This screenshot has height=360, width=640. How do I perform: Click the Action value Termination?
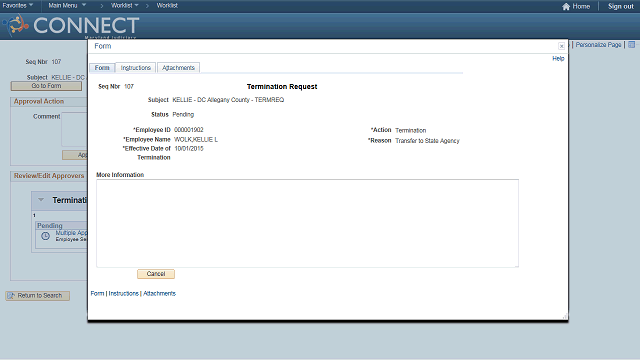click(411, 131)
